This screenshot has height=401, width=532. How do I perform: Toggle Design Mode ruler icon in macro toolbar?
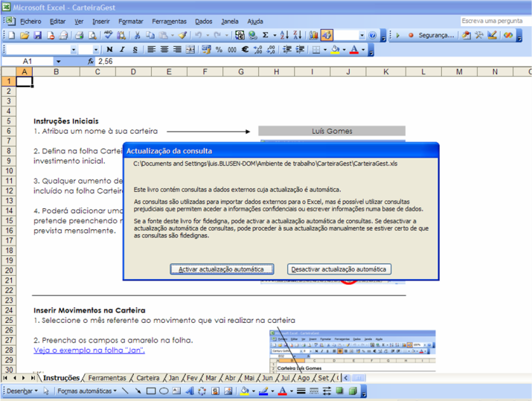click(x=492, y=35)
